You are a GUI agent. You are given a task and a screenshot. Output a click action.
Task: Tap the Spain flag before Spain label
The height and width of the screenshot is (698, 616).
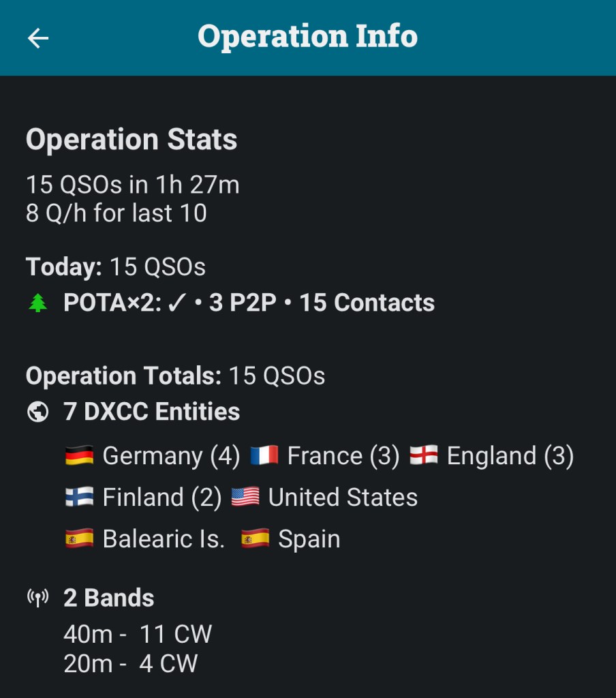[x=255, y=539]
